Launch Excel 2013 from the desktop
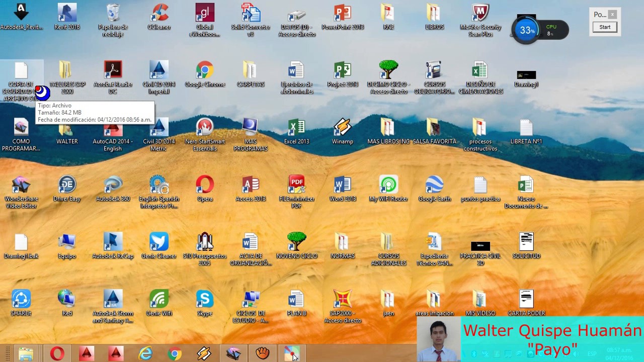This screenshot has width=644, height=362. [297, 131]
